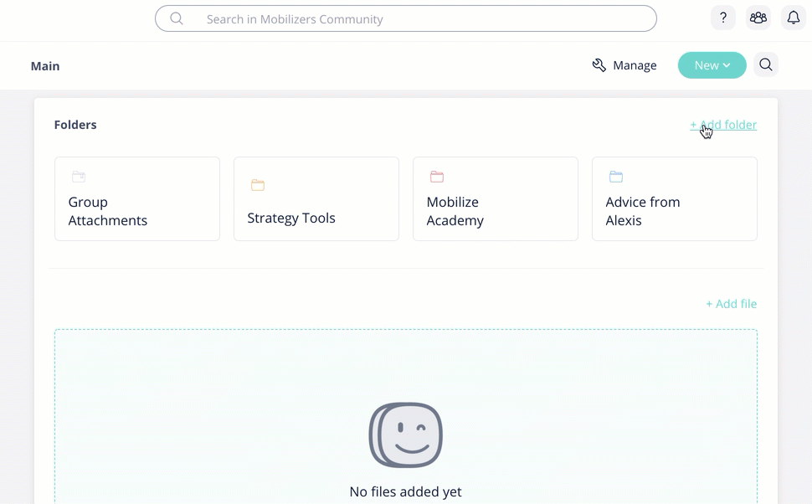Click the winking face empty-state illustration
The height and width of the screenshot is (504, 812).
(x=405, y=435)
